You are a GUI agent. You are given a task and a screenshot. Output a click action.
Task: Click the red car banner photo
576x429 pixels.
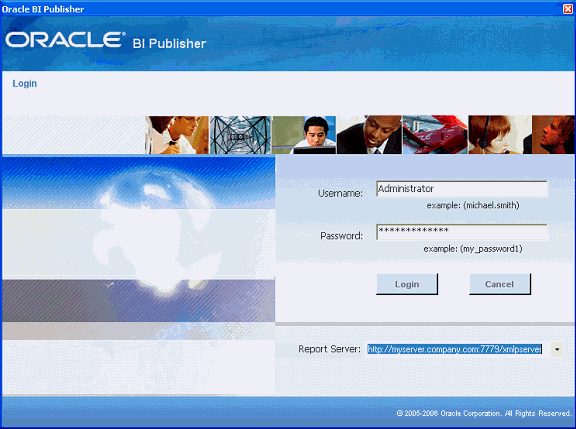pos(435,135)
